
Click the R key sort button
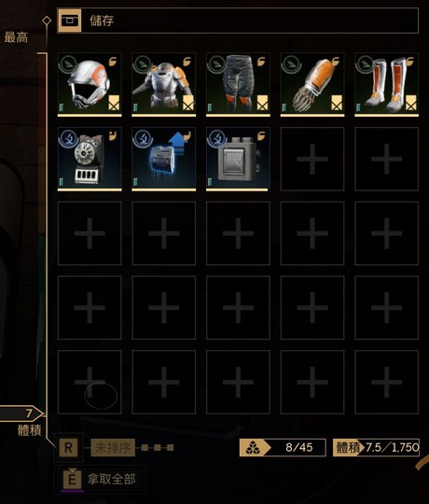[x=68, y=447]
